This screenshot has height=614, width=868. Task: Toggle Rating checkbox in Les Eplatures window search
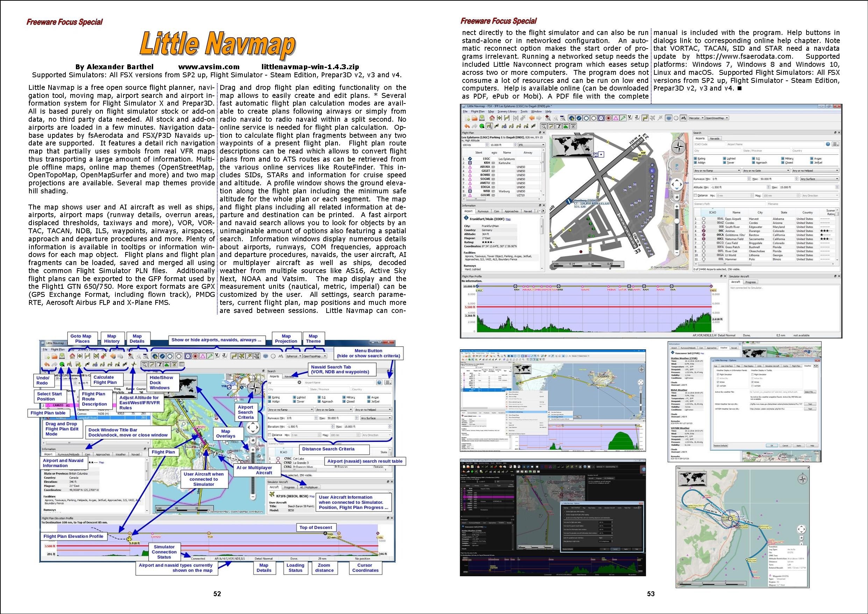695,158
